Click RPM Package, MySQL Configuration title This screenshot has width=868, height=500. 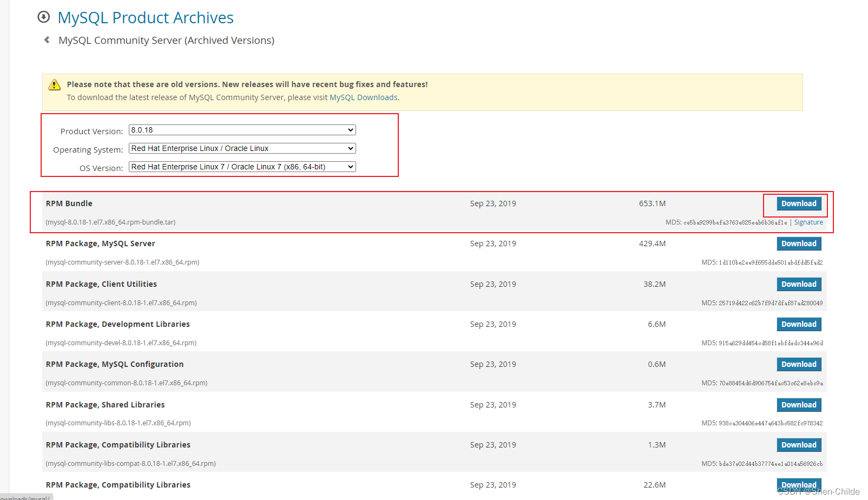[115, 364]
